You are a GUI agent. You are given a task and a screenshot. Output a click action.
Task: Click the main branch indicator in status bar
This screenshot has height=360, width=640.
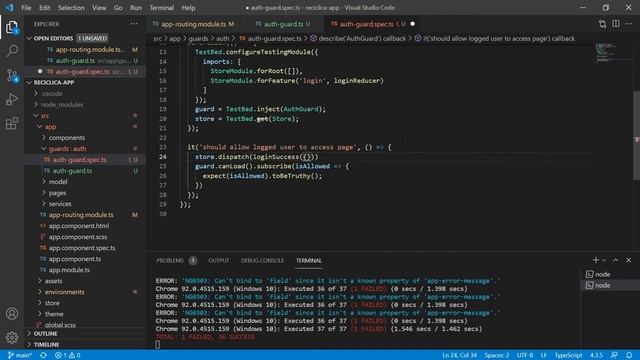[x=20, y=355]
